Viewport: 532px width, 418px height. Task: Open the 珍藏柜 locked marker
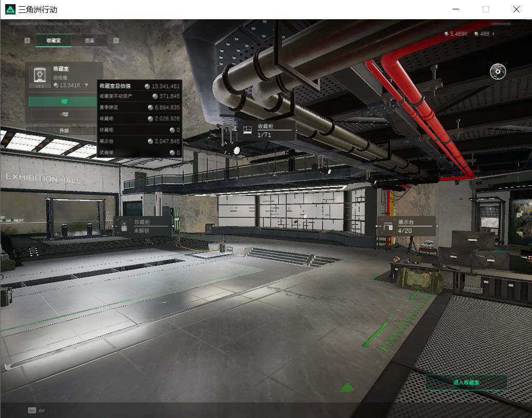click(143, 226)
